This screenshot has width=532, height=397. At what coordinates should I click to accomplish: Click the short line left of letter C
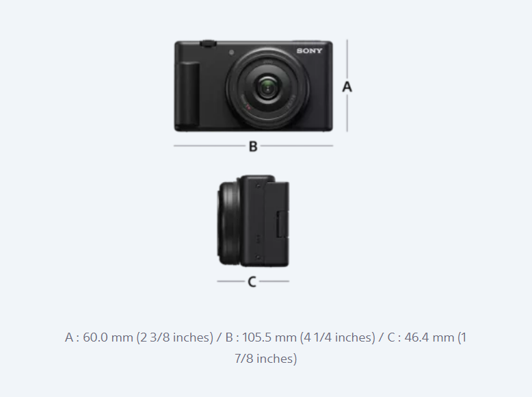coord(230,281)
